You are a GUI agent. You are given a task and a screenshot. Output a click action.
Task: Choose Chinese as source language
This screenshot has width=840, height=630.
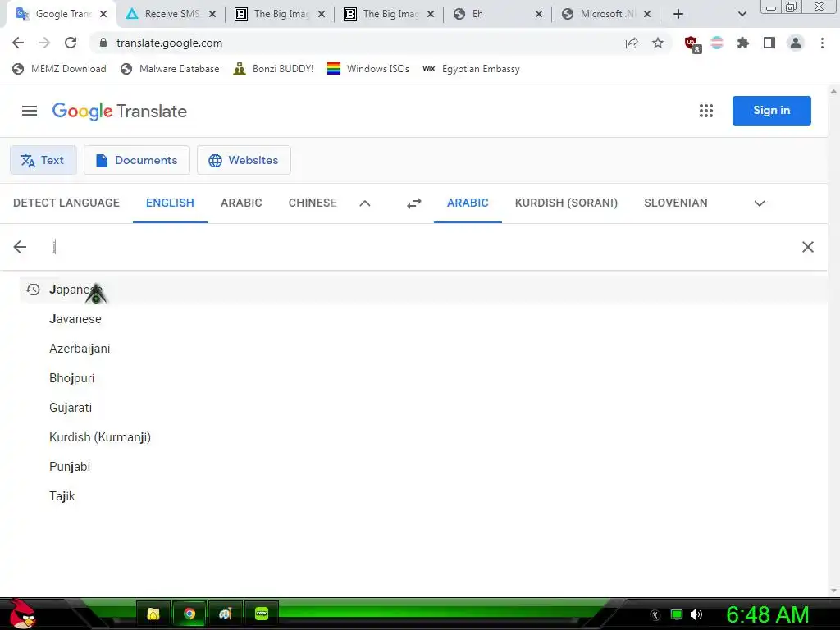point(313,203)
